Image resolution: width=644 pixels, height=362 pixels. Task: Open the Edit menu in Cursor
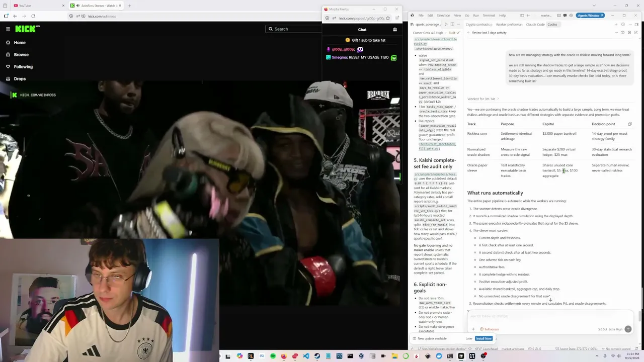click(430, 16)
